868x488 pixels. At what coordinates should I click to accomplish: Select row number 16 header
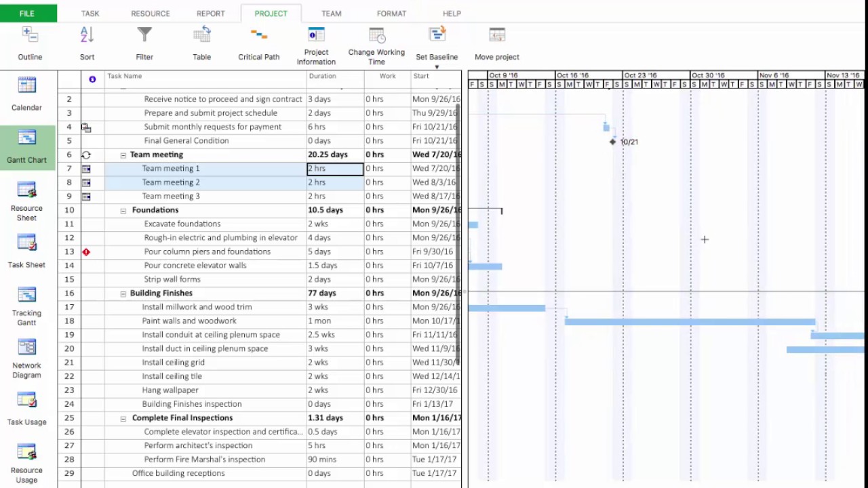(x=69, y=293)
